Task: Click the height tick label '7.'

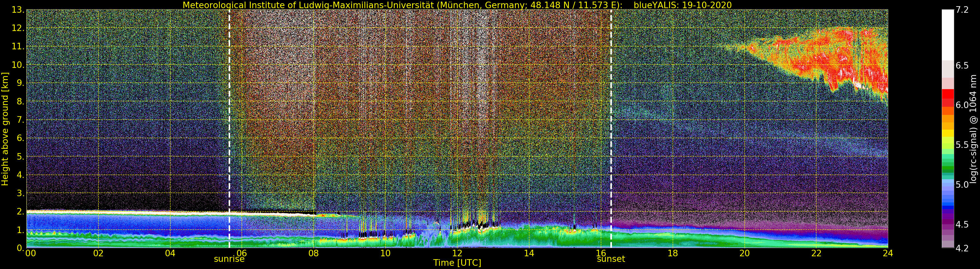Action: pos(20,120)
